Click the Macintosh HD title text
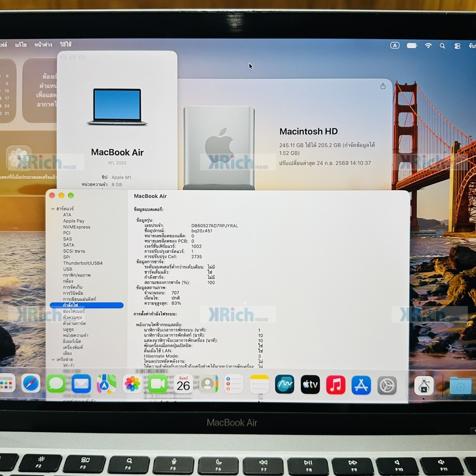This screenshot has height=476, width=476. (x=309, y=132)
